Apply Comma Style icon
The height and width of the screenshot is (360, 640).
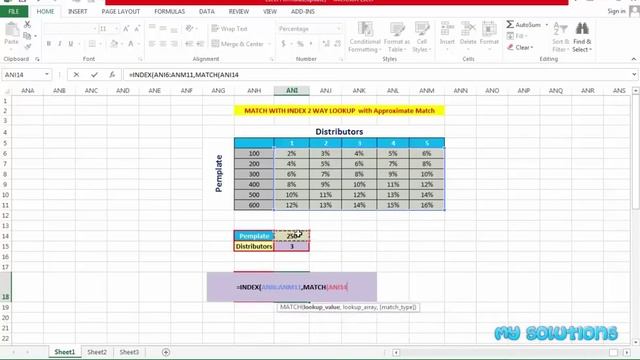click(x=311, y=44)
